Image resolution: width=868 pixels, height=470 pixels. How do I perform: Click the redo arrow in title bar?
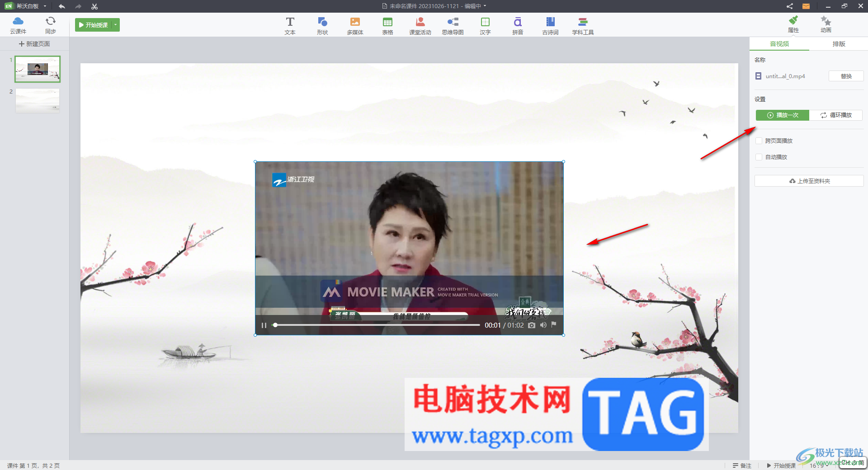78,6
